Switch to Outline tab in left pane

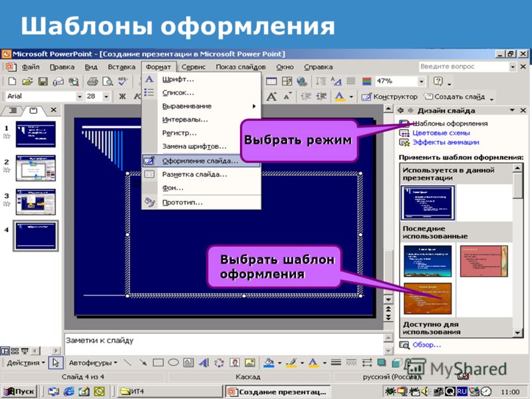coord(13,110)
